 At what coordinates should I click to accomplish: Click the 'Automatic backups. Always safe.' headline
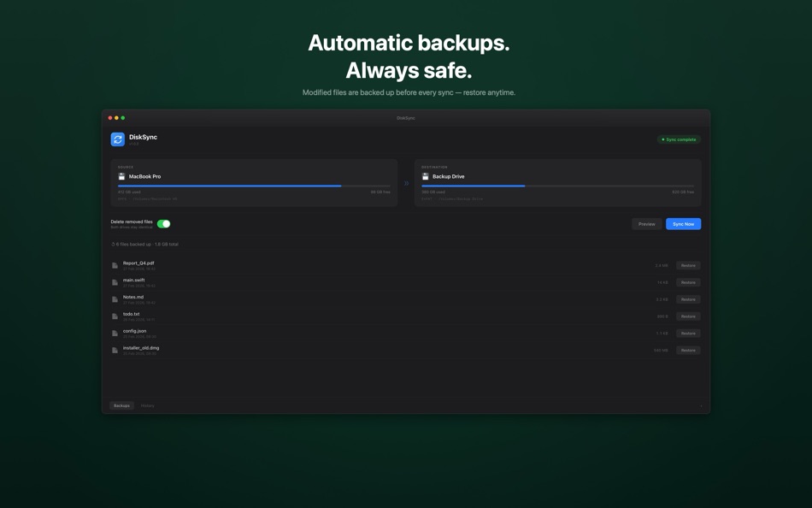409,56
